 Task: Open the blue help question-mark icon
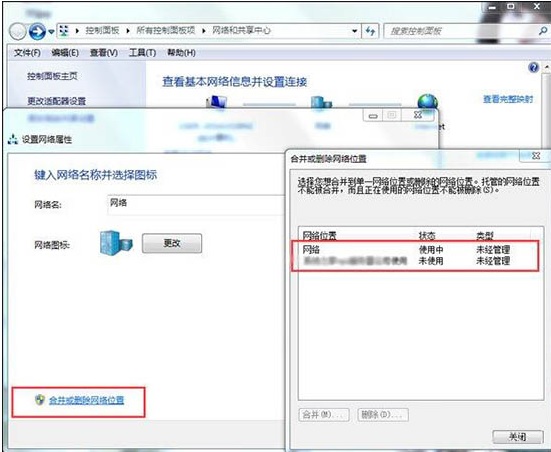tap(533, 67)
